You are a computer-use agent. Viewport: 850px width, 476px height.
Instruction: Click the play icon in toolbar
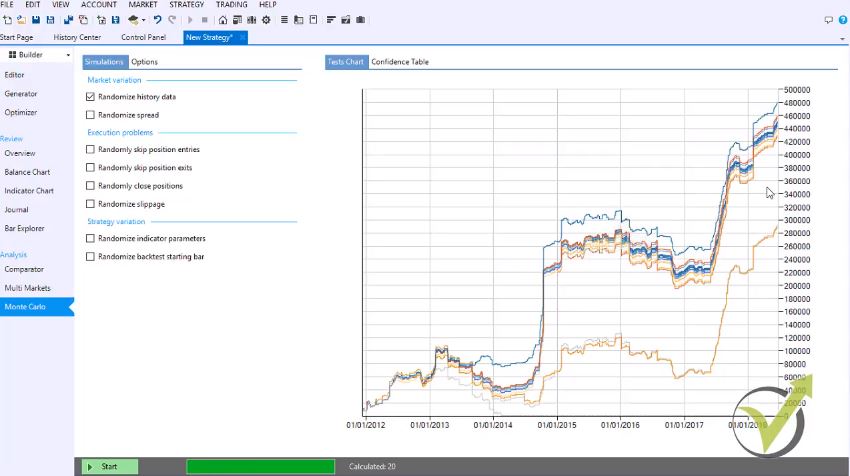(191, 20)
